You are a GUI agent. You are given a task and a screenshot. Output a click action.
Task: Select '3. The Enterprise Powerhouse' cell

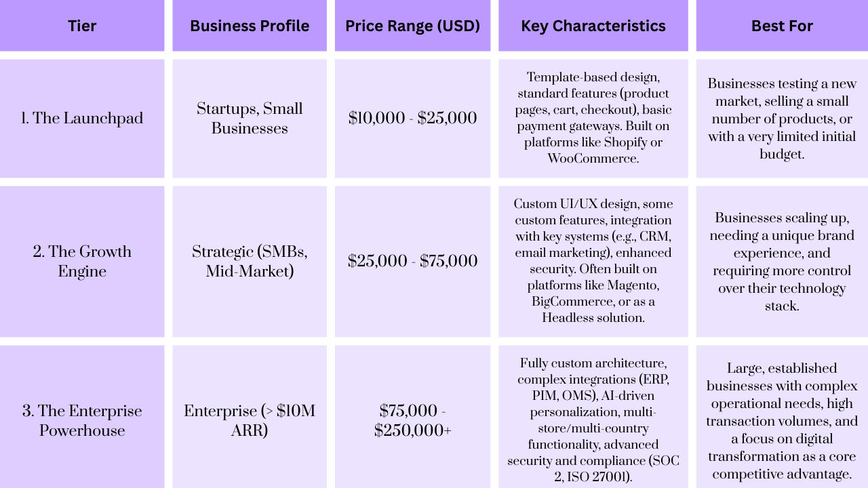[x=82, y=417]
